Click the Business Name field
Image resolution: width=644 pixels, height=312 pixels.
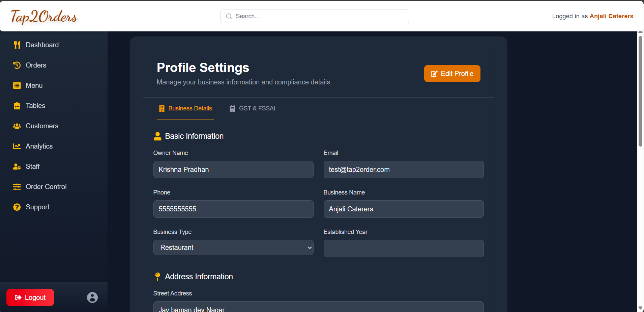tap(404, 209)
